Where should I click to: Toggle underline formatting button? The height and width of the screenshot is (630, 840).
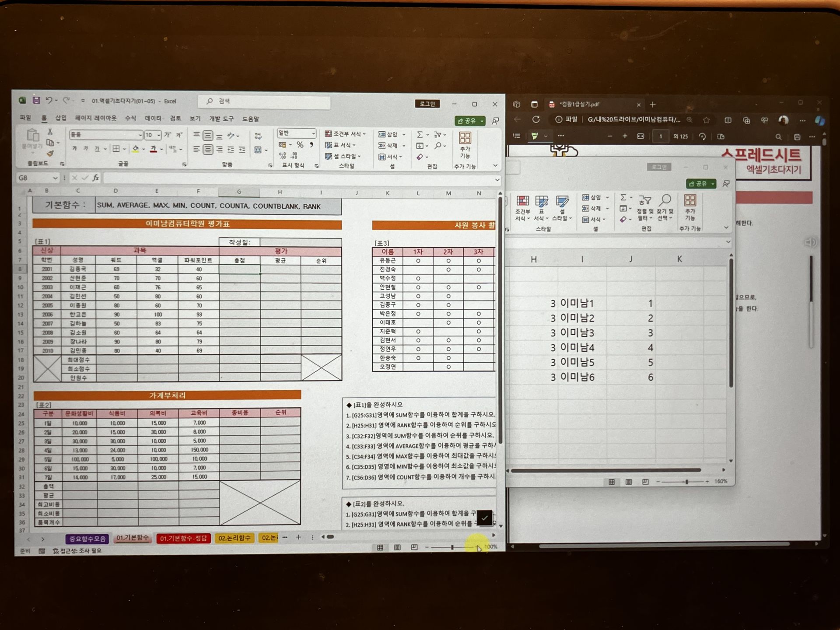[97, 149]
